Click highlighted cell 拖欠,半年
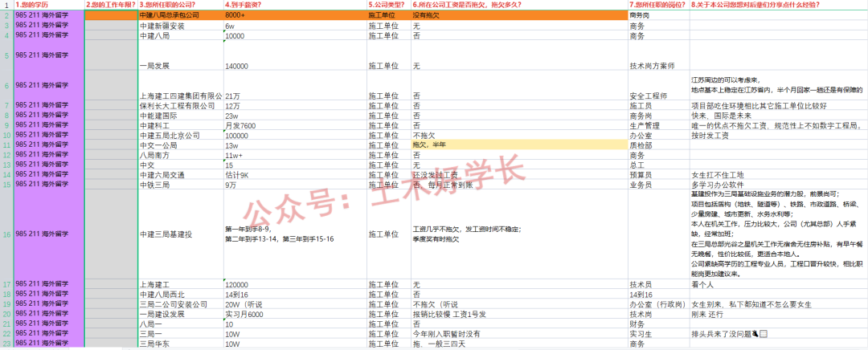The width and height of the screenshot is (868, 350). pyautogui.click(x=519, y=145)
